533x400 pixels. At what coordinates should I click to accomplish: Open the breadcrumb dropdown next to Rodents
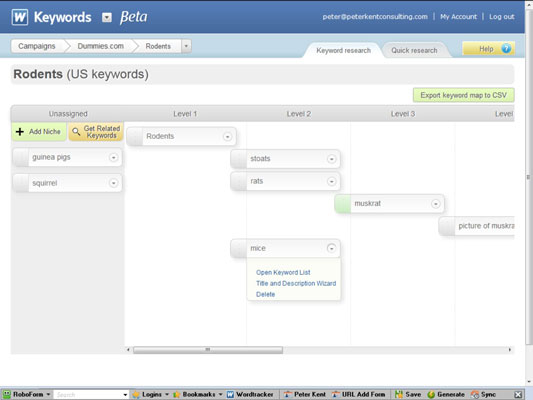point(186,46)
